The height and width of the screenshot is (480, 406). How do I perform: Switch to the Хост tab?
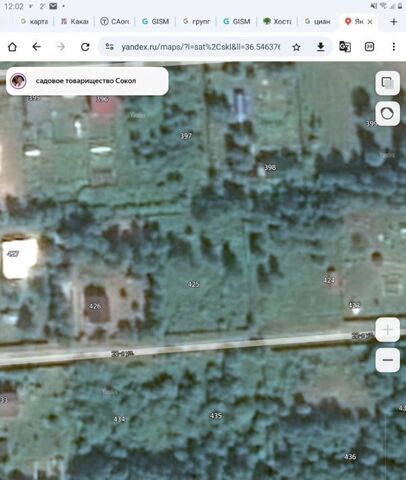(x=277, y=22)
